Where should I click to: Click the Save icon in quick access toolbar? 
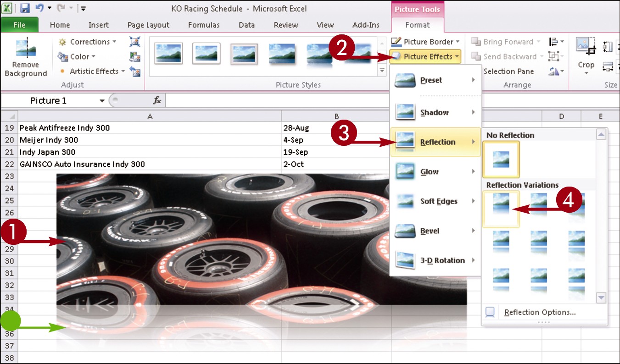(25, 8)
